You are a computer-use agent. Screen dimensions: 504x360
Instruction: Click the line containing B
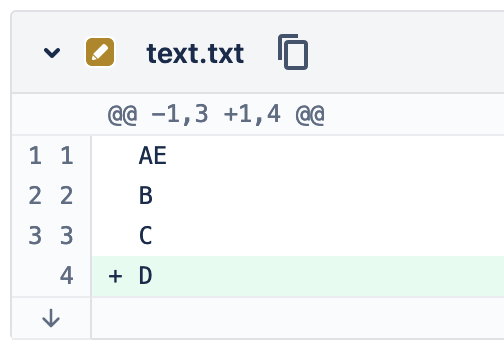coord(298,196)
